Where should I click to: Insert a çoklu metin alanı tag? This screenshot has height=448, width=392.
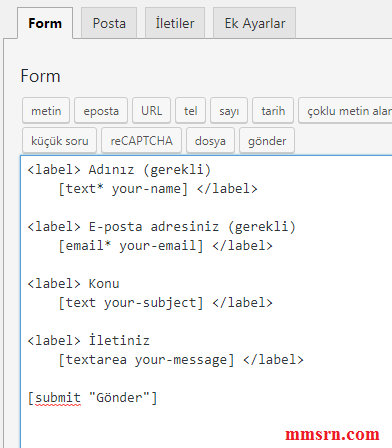coord(345,111)
